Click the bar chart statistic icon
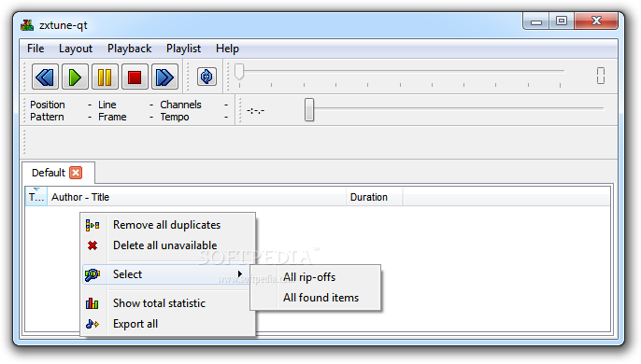641x364 pixels. (x=92, y=303)
